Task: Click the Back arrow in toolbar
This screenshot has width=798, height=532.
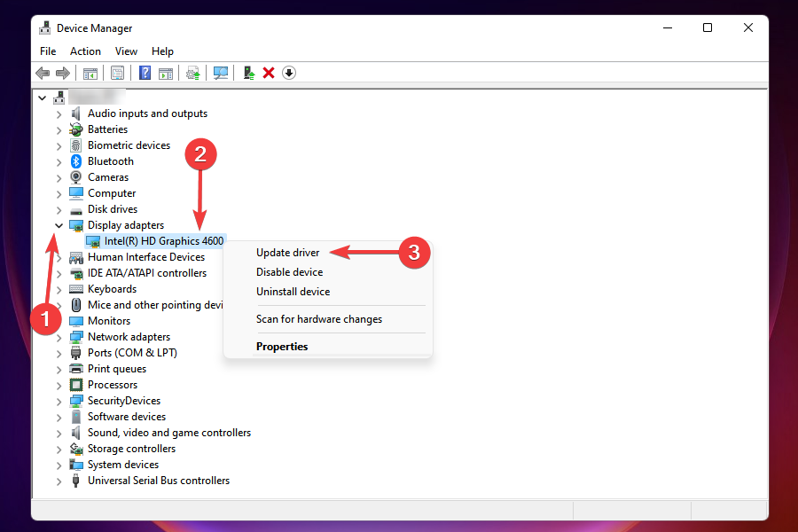Action: coord(43,73)
